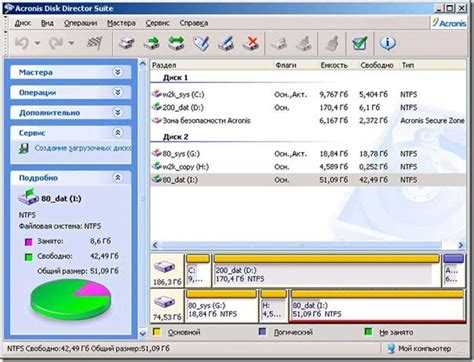474x362 pixels.
Task: Open the Справка menu
Action: (x=194, y=23)
